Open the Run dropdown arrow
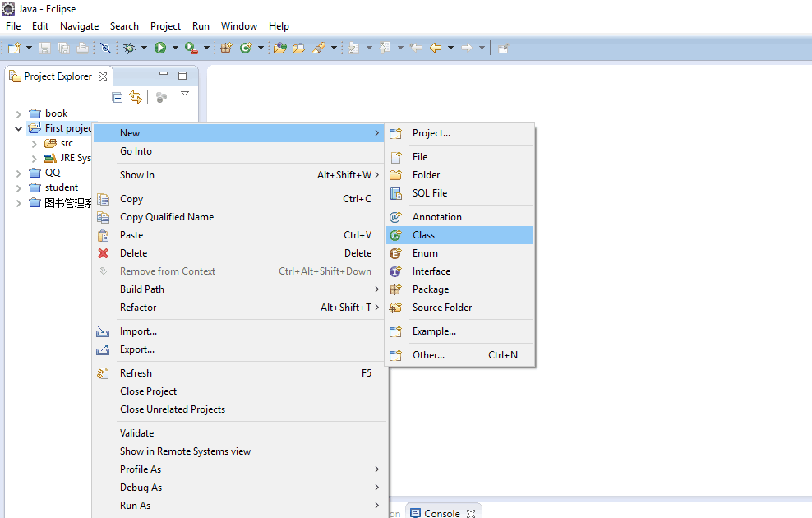 tap(175, 49)
